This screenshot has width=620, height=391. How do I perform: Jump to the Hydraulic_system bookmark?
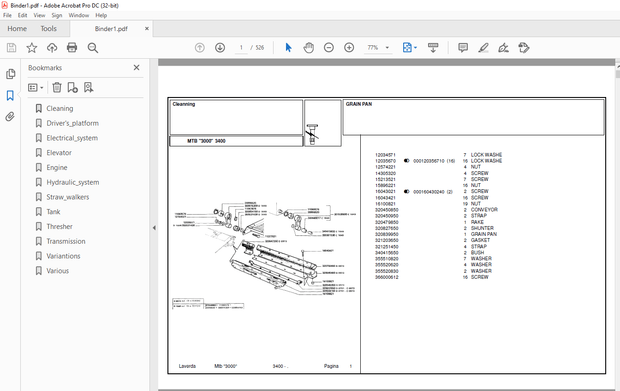tap(73, 182)
